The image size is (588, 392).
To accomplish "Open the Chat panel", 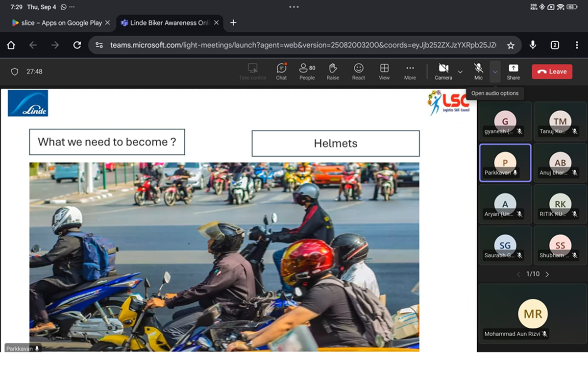I will (x=281, y=72).
